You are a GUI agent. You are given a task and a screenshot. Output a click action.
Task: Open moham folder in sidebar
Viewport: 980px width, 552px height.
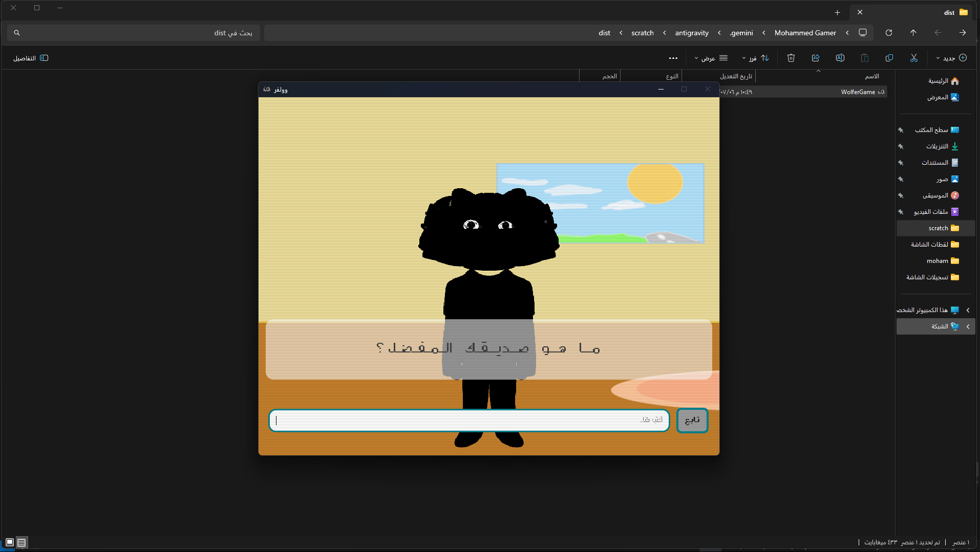click(x=943, y=261)
